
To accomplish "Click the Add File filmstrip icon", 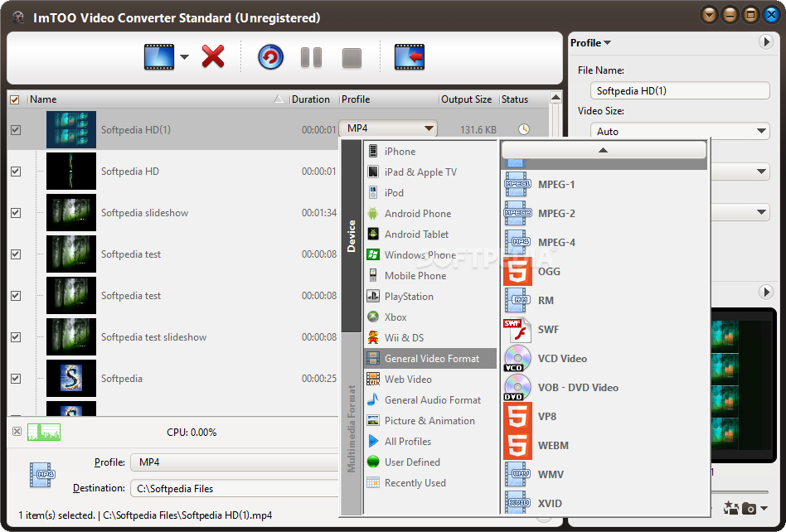I will click(159, 56).
